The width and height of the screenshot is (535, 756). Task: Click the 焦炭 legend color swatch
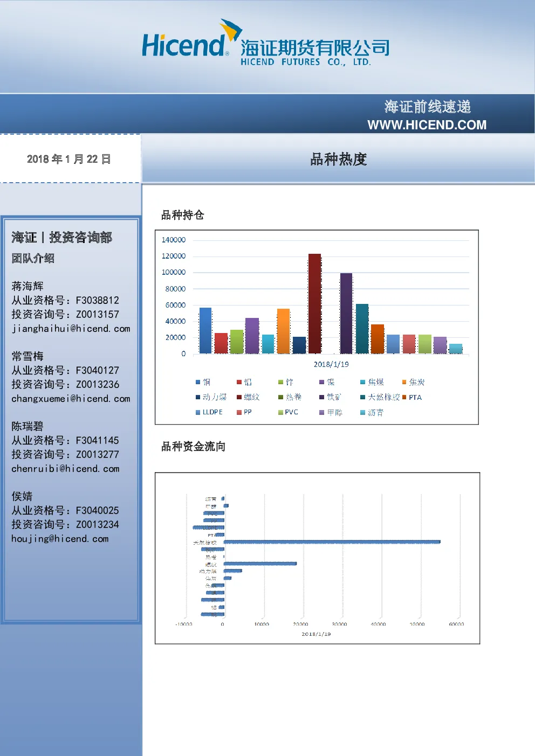(x=404, y=382)
